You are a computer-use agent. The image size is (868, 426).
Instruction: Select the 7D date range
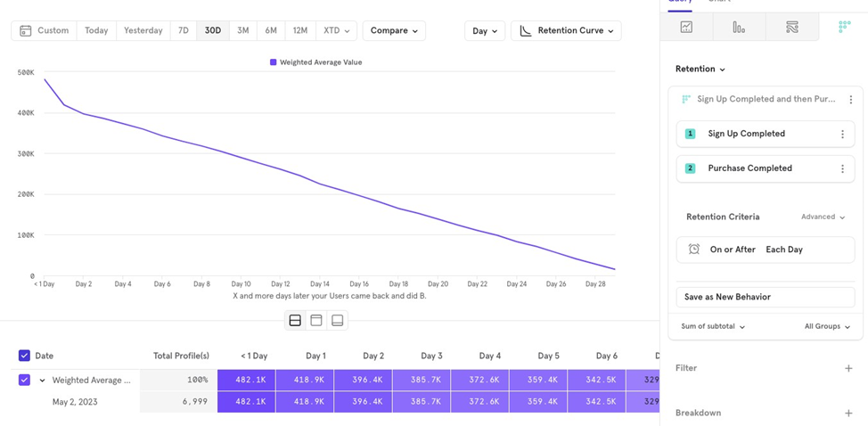tap(183, 30)
